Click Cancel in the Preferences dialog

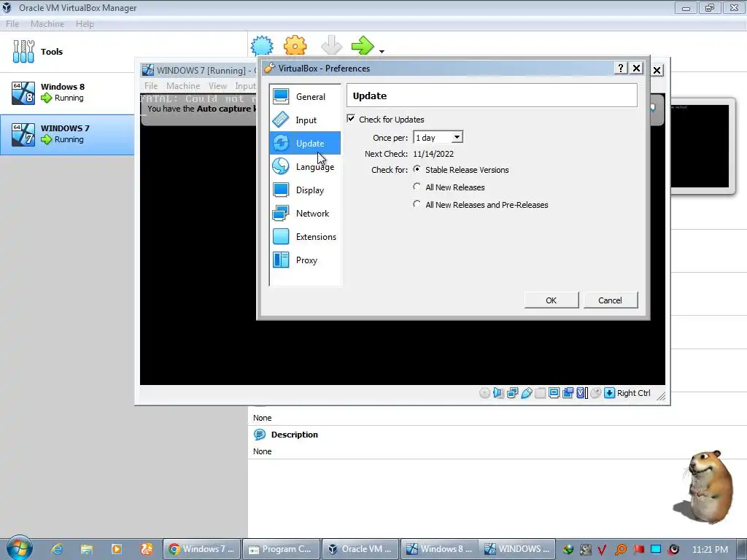pyautogui.click(x=611, y=300)
